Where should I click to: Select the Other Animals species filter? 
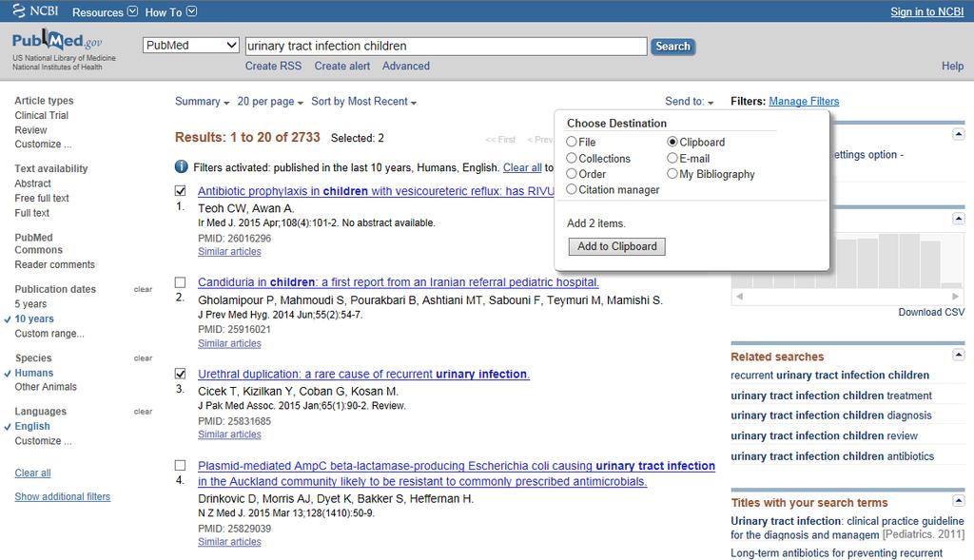click(46, 387)
